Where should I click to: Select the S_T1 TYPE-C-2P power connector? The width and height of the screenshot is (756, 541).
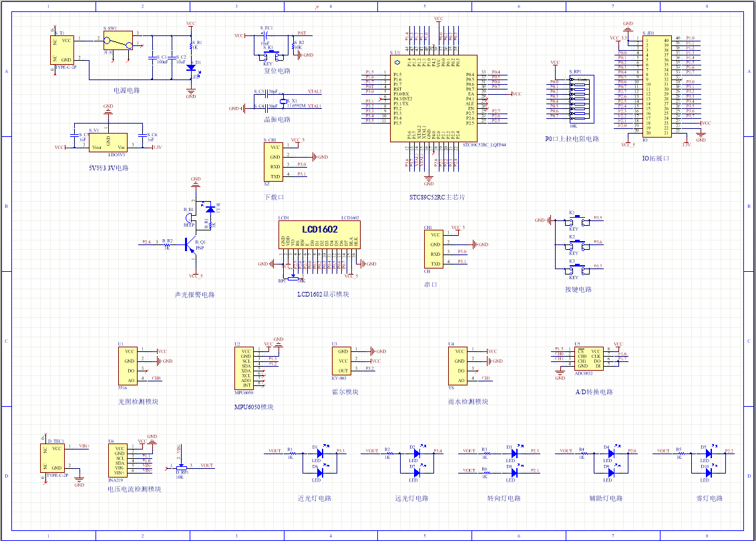pyautogui.click(x=62, y=49)
